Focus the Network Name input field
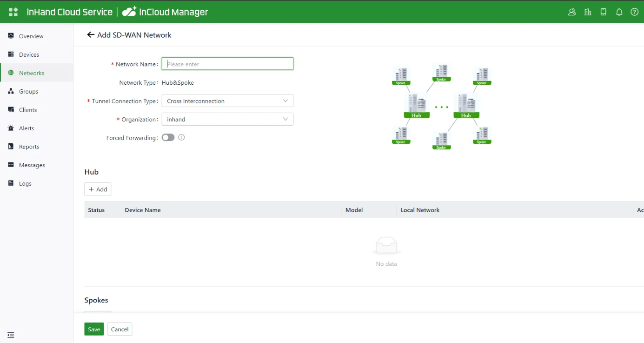The width and height of the screenshot is (644, 343). [x=227, y=64]
